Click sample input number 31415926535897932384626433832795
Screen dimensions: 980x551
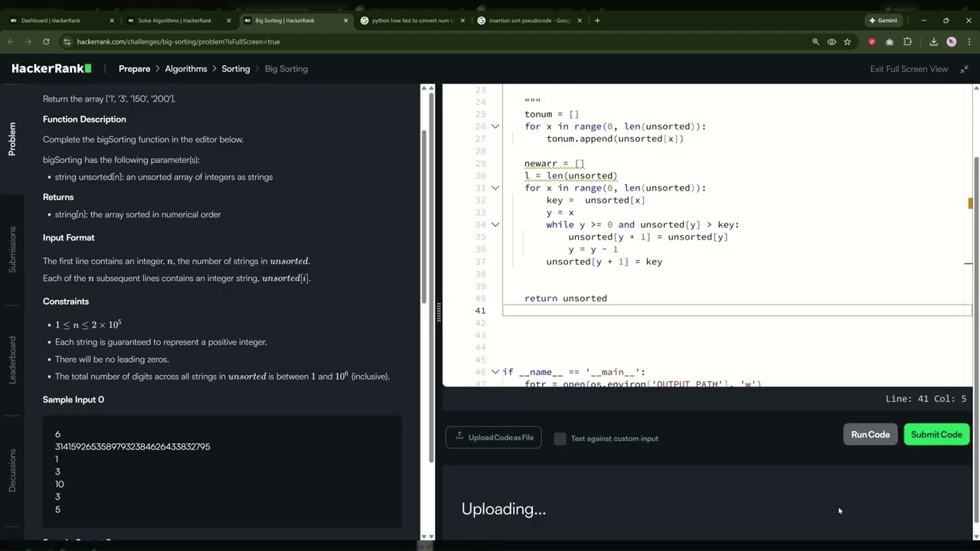click(x=132, y=447)
